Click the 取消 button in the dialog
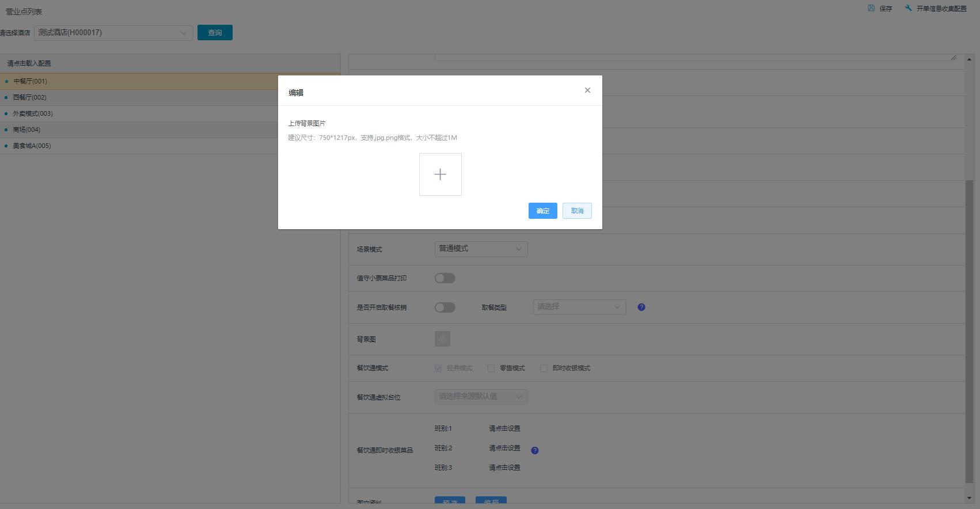Screen dimensions: 980x509 [x=577, y=211]
